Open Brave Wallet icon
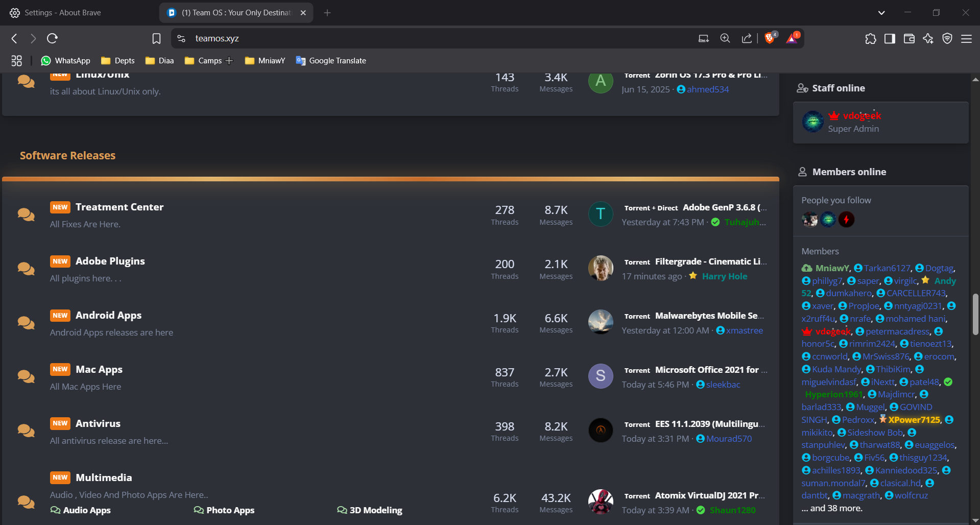Viewport: 980px width, 525px height. 909,38
